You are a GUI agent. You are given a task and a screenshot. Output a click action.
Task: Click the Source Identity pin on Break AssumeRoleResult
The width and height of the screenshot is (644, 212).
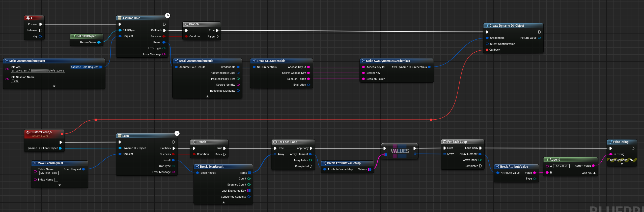coord(238,85)
